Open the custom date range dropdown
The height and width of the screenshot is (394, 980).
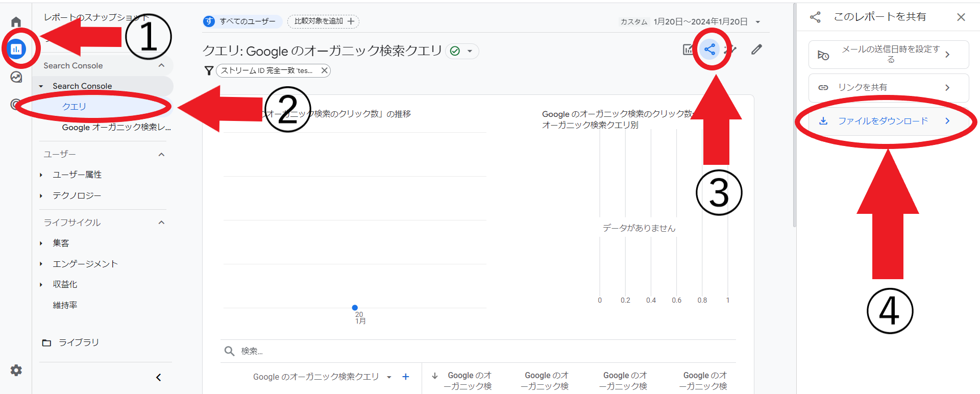point(758,22)
